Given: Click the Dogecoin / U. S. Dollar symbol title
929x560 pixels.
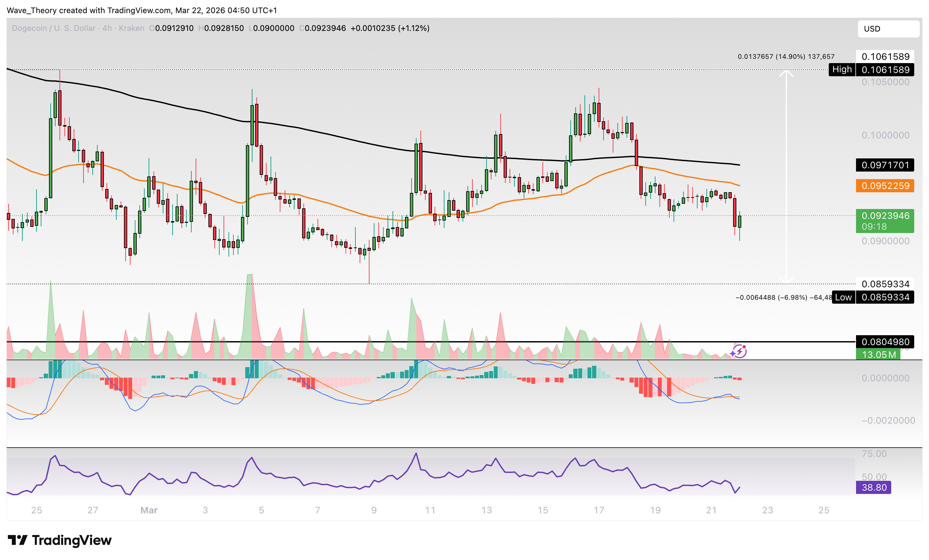Looking at the screenshot, I should click(54, 28).
